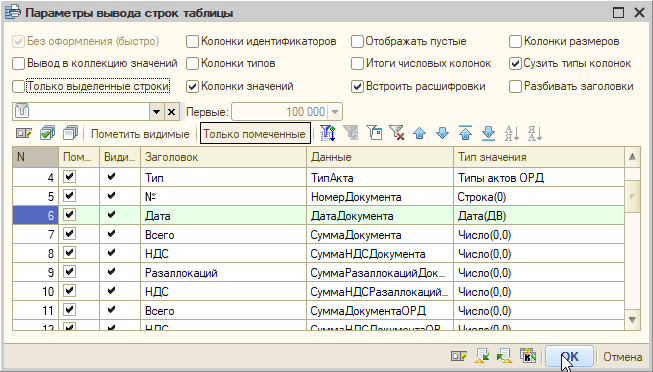Clear filter with funnel red-cross icon

click(x=397, y=134)
